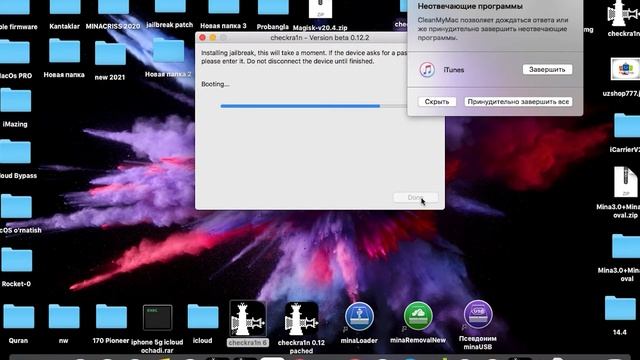640x360 pixels.
Task: Select the iphone 5g icloud ochadi.rar file
Action: coord(158,318)
